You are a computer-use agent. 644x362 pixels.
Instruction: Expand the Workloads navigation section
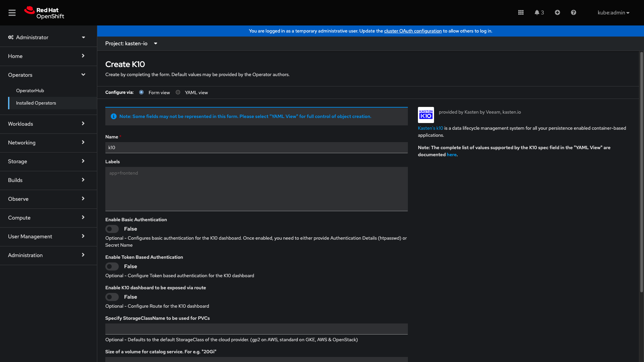[48, 124]
